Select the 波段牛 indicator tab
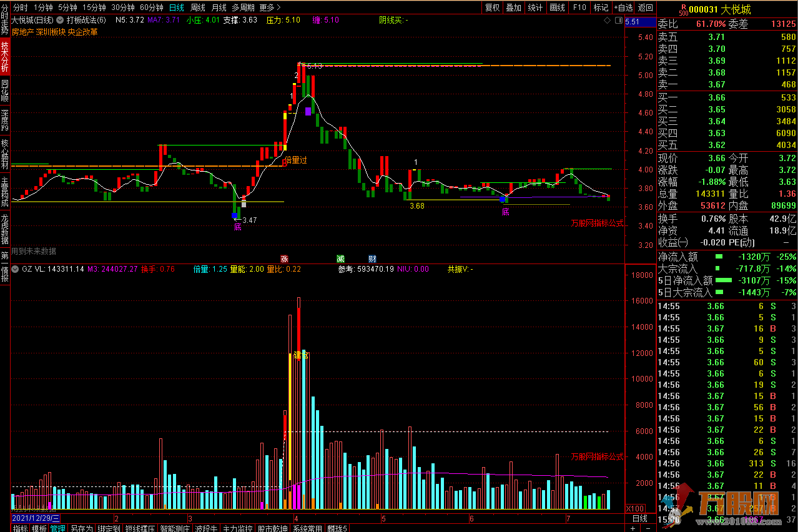This screenshot has height=532, width=798. click(x=207, y=528)
